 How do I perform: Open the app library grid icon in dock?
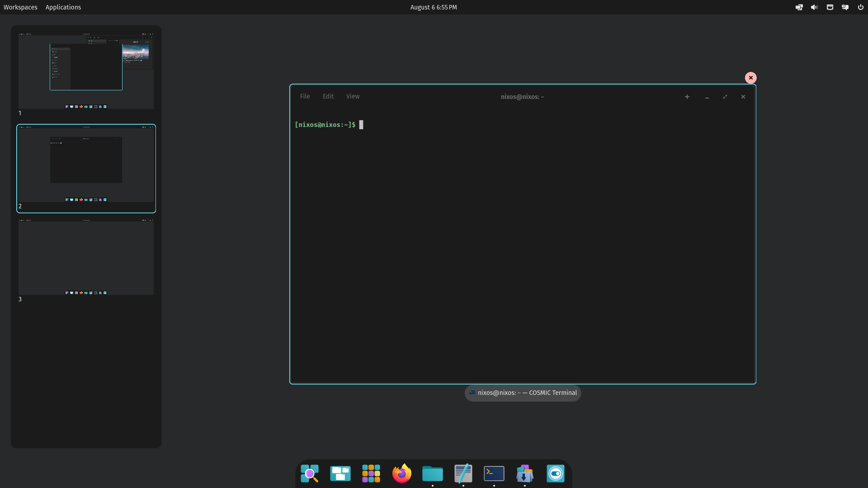[x=371, y=474]
